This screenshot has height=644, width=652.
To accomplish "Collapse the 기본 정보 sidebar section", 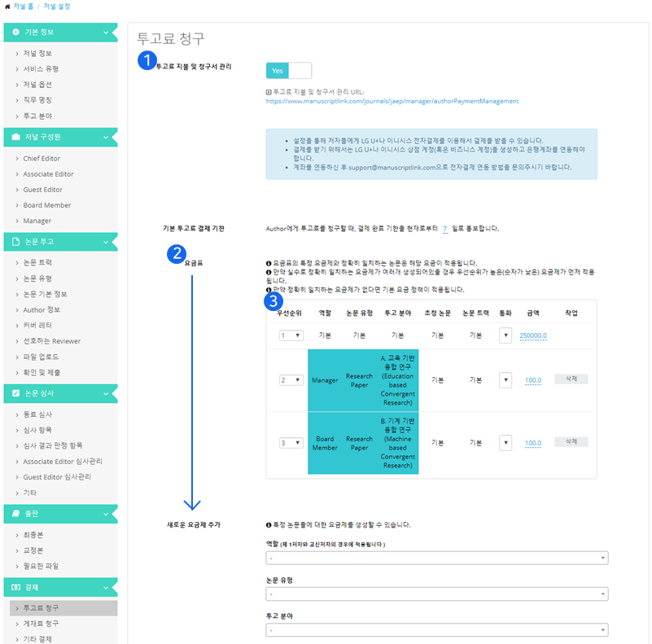I will coord(106,33).
